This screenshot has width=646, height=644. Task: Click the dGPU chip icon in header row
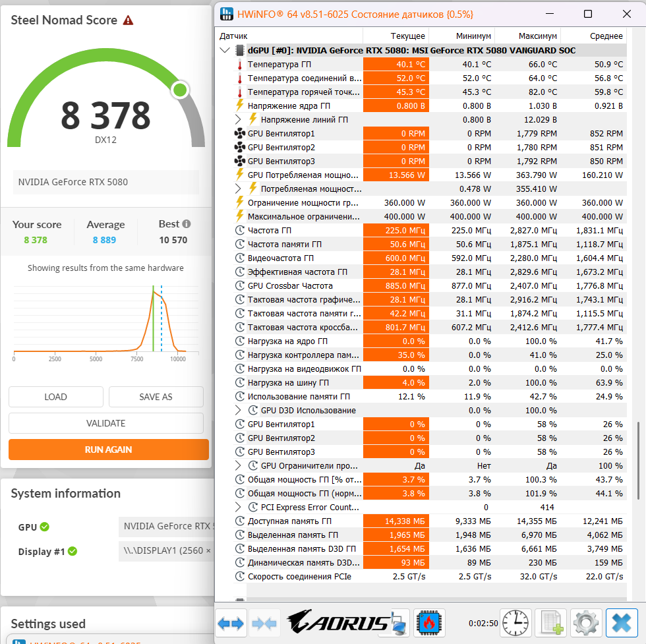click(240, 50)
